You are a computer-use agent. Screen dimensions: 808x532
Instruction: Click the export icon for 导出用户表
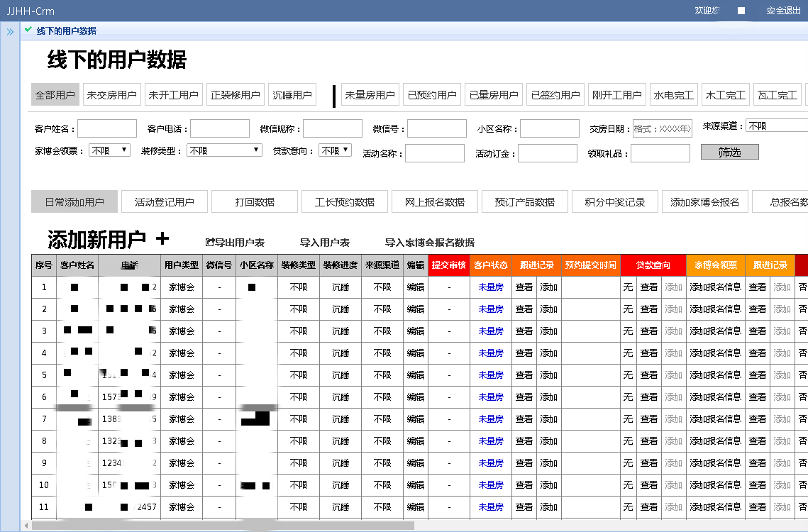click(209, 243)
